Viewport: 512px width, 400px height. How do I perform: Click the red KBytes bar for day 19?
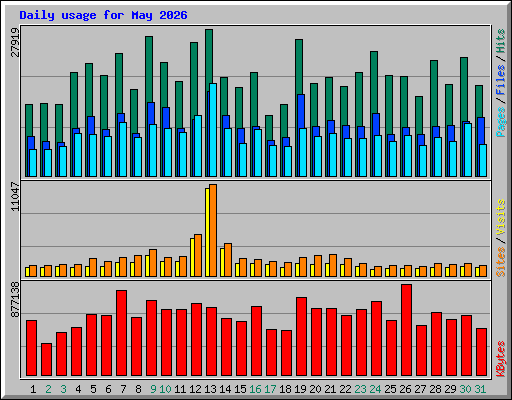301,337
